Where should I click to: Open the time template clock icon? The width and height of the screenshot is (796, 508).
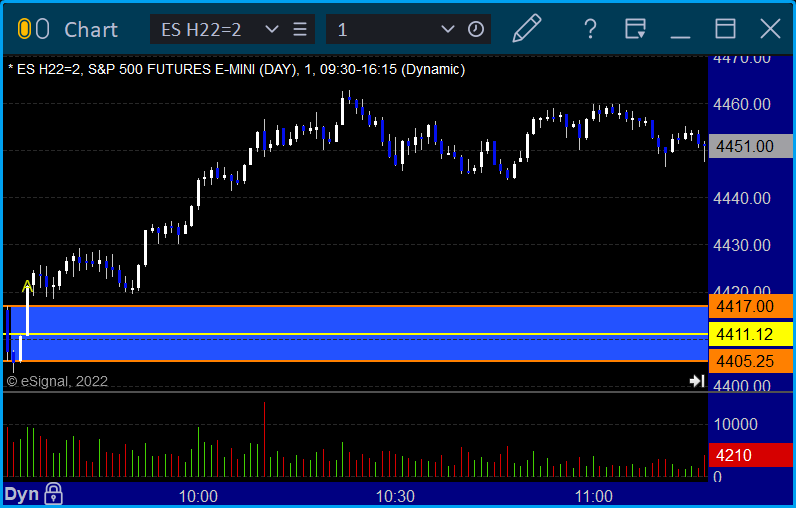[x=476, y=29]
